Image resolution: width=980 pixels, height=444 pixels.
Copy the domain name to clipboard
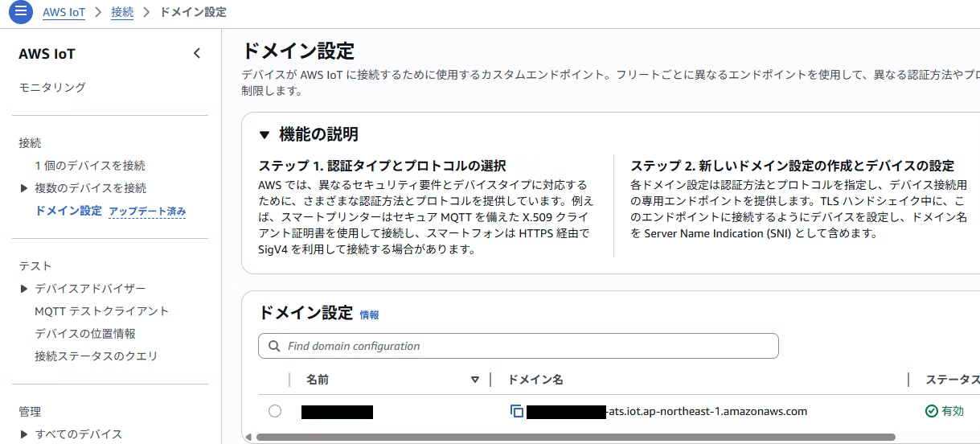click(517, 411)
